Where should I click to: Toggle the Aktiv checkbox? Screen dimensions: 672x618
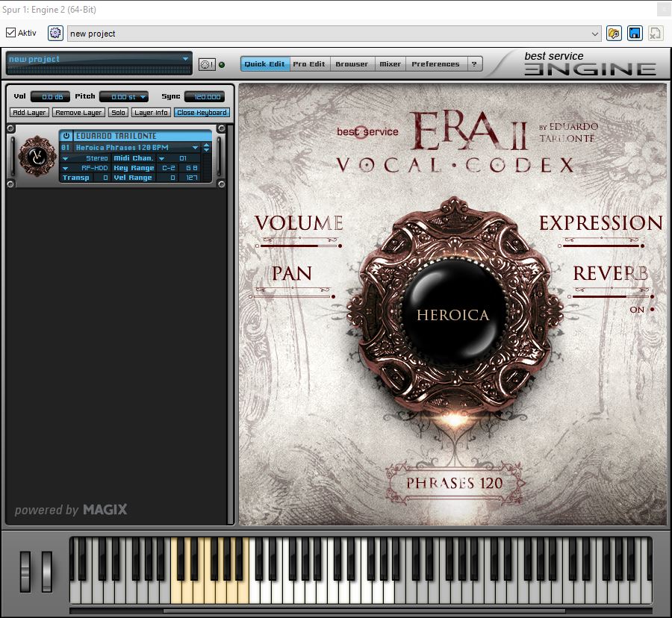coord(10,33)
